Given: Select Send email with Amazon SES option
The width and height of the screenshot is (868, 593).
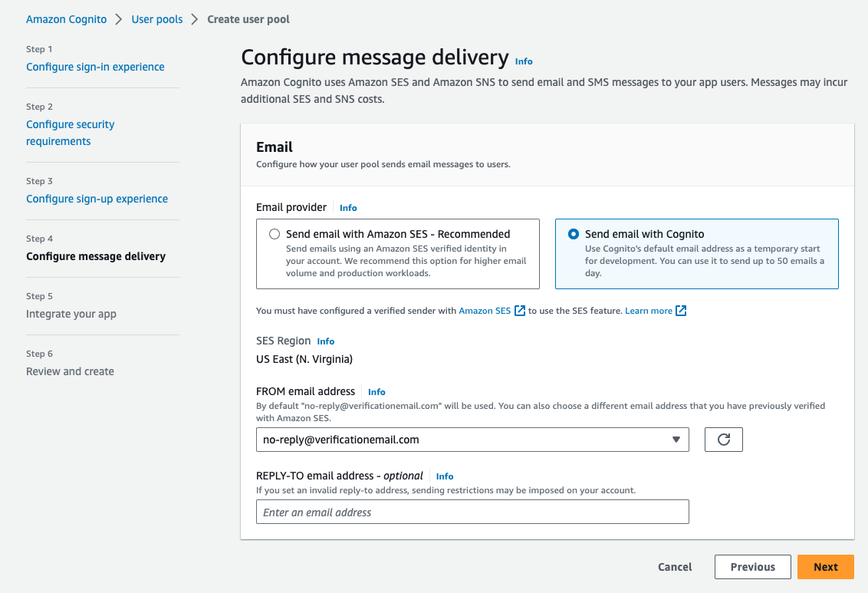Looking at the screenshot, I should coord(275,234).
